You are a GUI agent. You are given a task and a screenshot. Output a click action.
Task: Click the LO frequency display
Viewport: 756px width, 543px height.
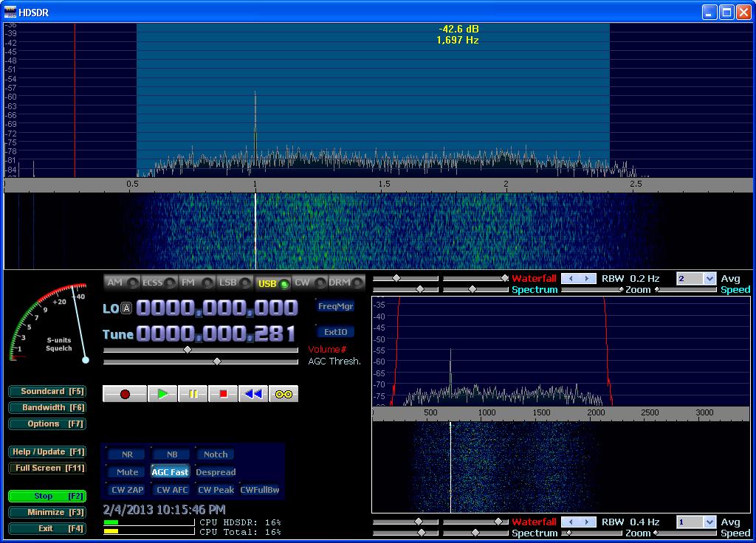[x=217, y=308]
